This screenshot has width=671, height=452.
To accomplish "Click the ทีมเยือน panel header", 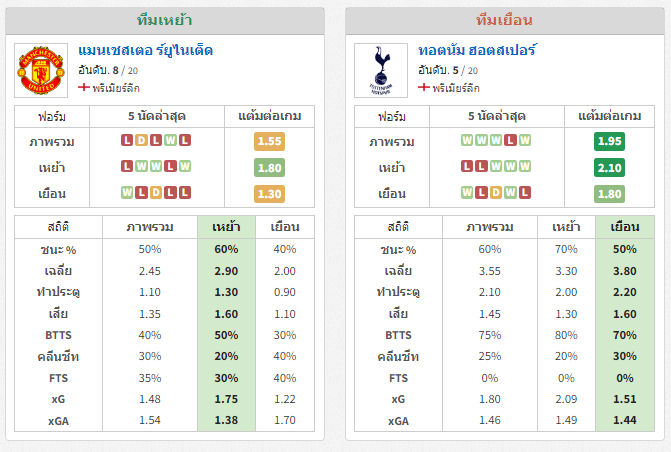I will tap(505, 21).
